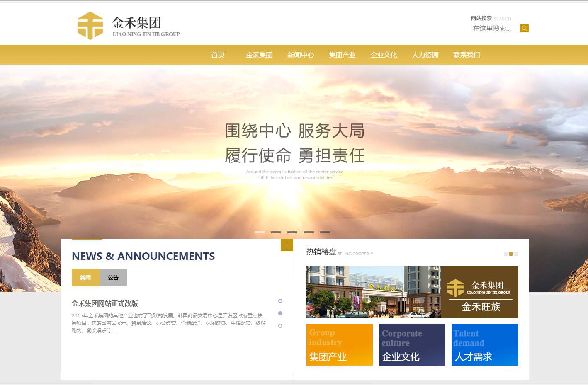Open more news with the plus icon

[287, 245]
